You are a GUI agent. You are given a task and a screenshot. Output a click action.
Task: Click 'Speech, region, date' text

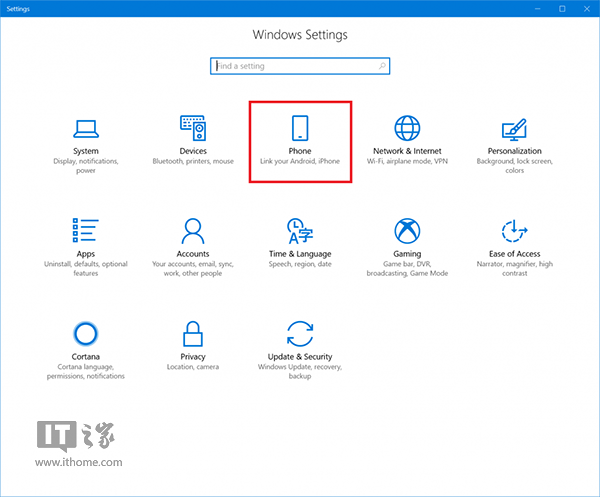tap(300, 264)
